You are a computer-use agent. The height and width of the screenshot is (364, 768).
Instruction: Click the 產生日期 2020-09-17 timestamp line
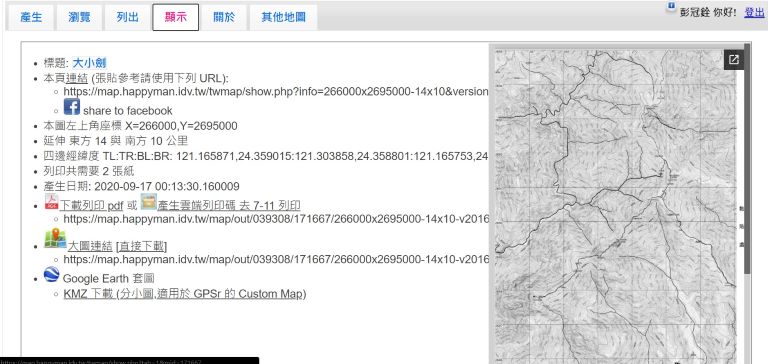tap(142, 187)
